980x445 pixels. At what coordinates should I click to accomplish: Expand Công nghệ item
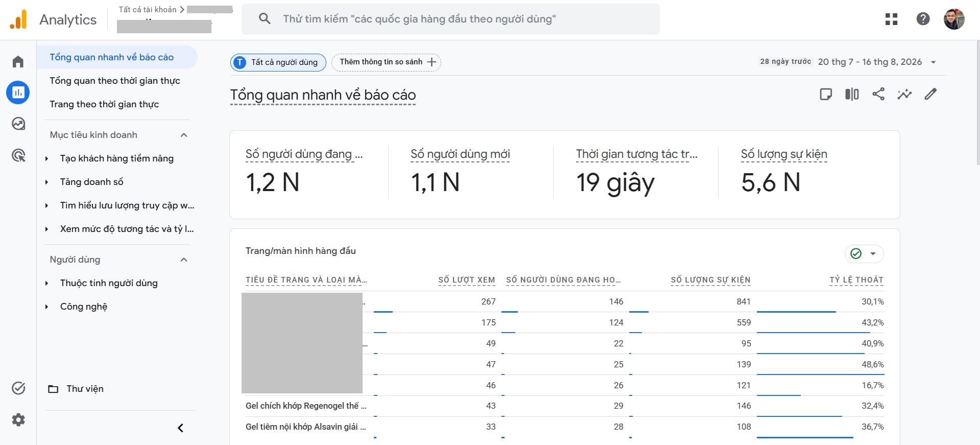tap(46, 307)
